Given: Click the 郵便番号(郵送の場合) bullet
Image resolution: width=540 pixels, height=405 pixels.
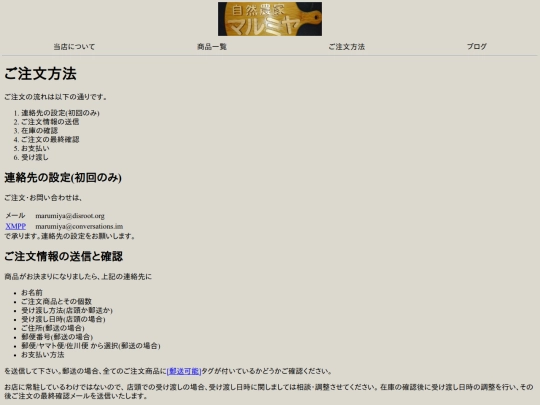Looking at the screenshot, I should (57, 337).
